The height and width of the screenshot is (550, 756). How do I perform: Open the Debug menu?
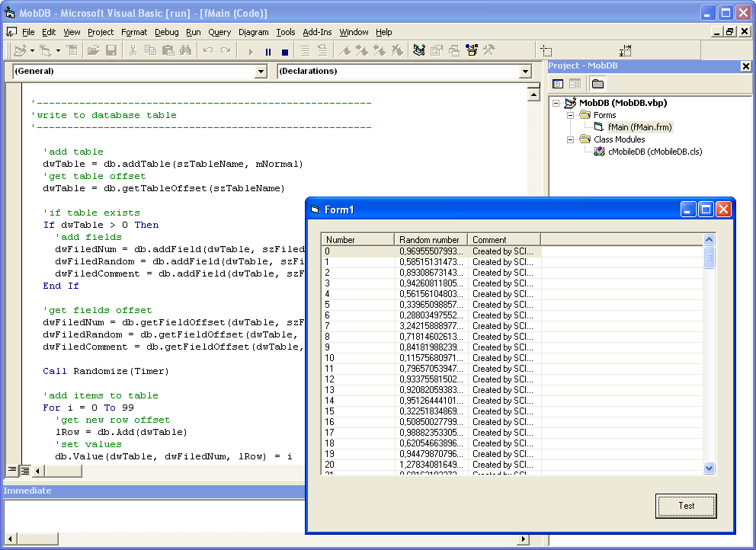tap(166, 32)
